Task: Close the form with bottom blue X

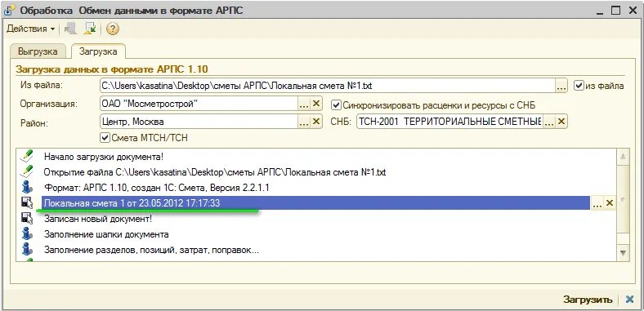Action: 629,300
